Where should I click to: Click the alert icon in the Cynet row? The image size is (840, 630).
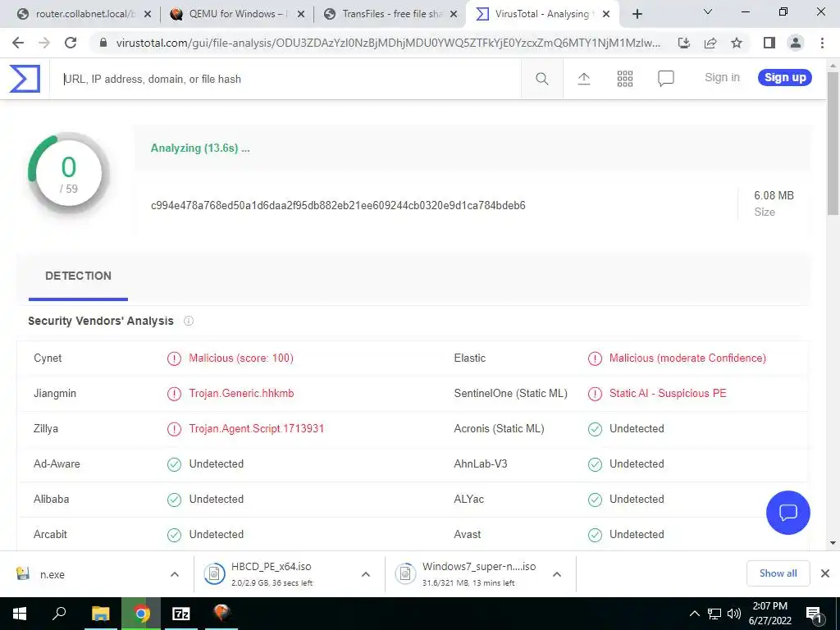point(174,358)
